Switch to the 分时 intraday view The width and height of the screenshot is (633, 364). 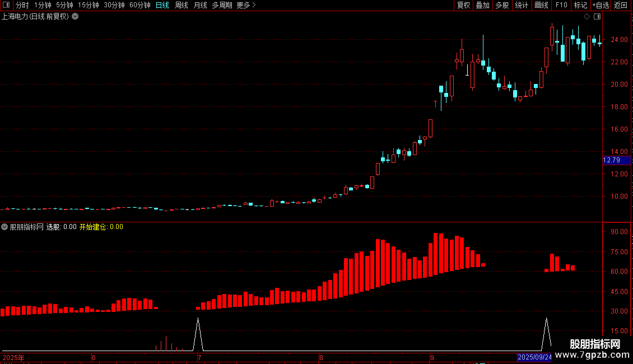pos(22,5)
